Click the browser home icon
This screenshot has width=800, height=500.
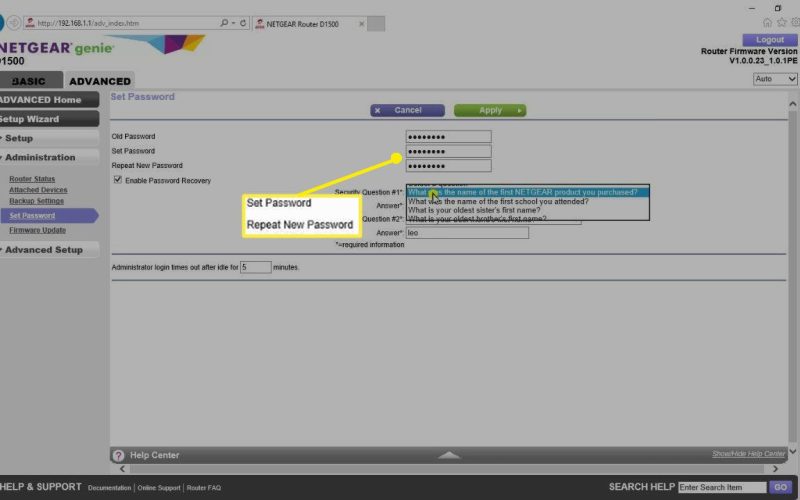(767, 22)
